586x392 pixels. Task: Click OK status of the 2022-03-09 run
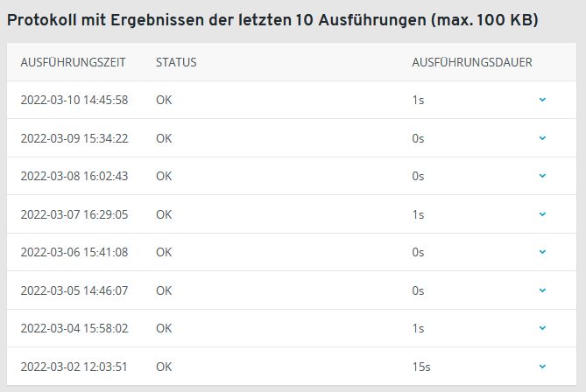click(x=164, y=138)
